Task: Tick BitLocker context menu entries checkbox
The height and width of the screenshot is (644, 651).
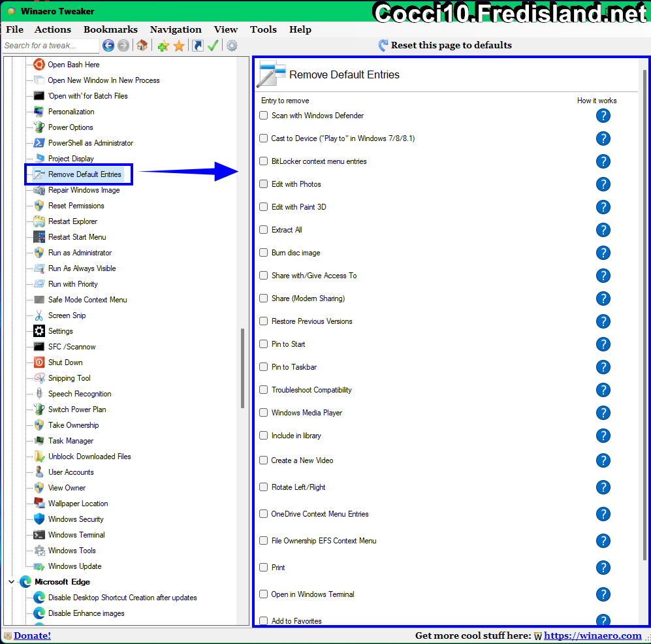Action: pyautogui.click(x=263, y=161)
